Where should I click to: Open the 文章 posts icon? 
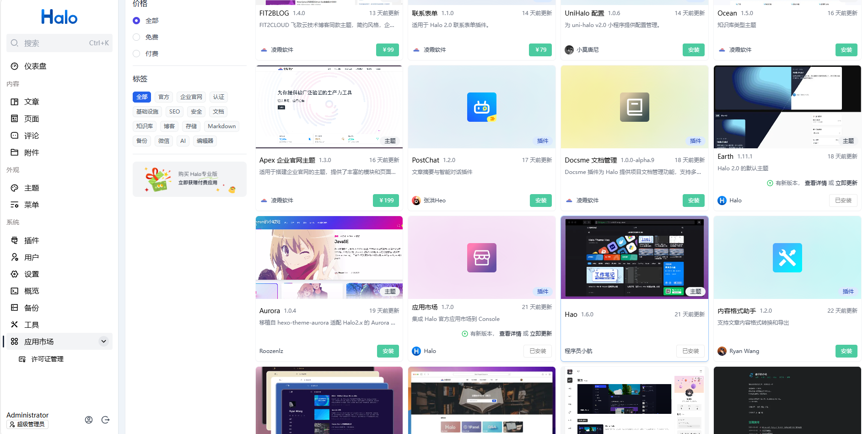click(x=15, y=102)
